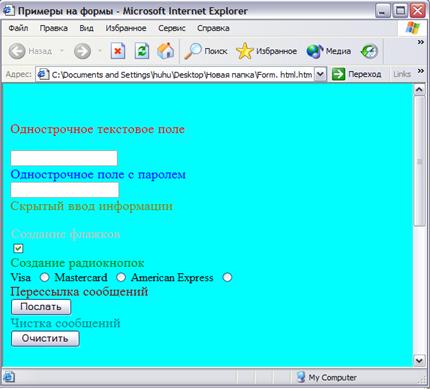The height and width of the screenshot is (389, 430).
Task: Click the address bar path field
Action: click(181, 74)
